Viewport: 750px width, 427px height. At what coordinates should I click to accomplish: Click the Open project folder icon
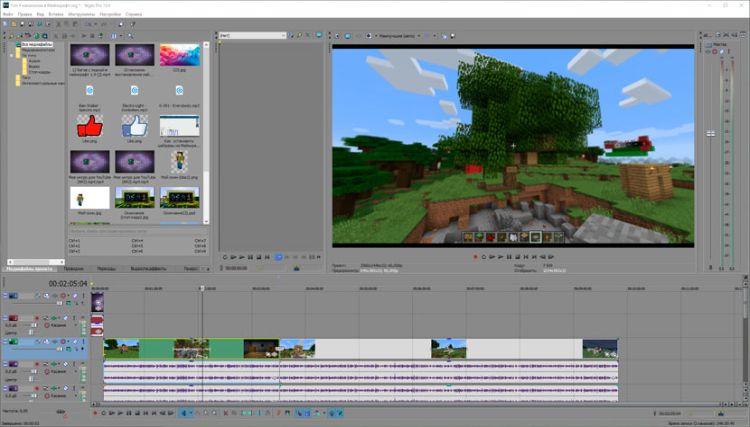click(13, 23)
